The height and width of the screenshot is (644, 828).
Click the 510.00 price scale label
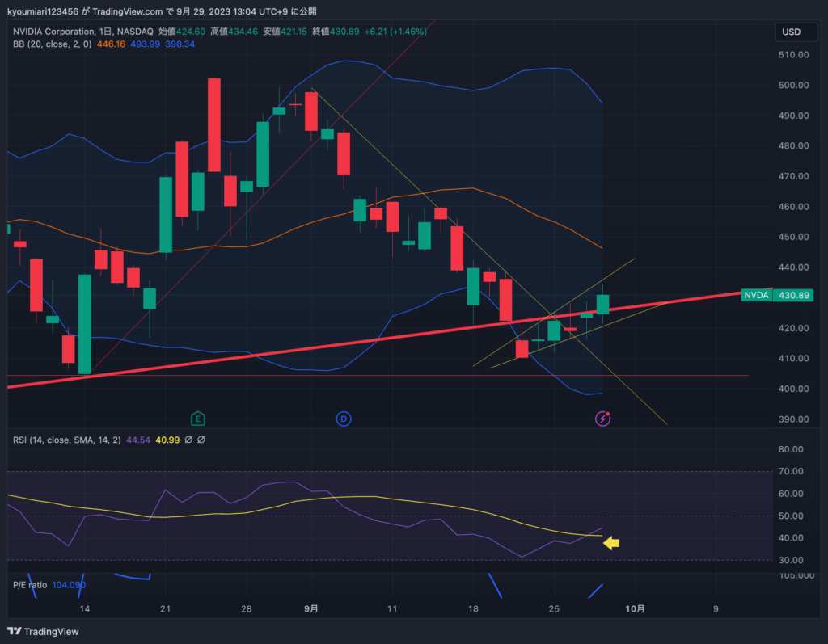click(x=793, y=54)
